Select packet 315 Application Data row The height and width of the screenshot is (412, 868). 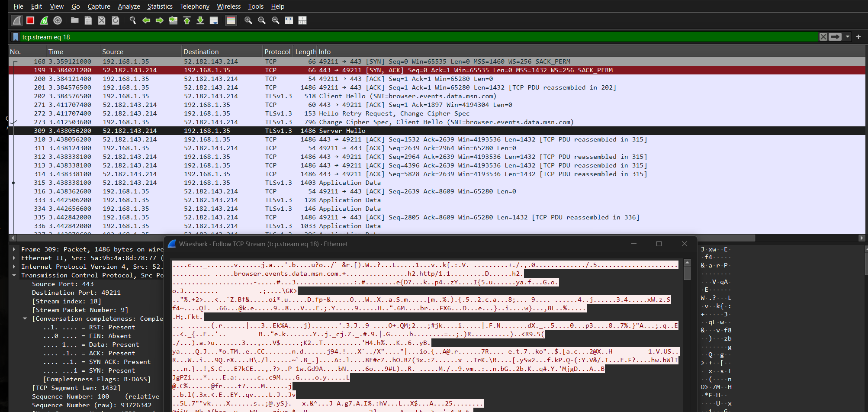[x=437, y=183]
